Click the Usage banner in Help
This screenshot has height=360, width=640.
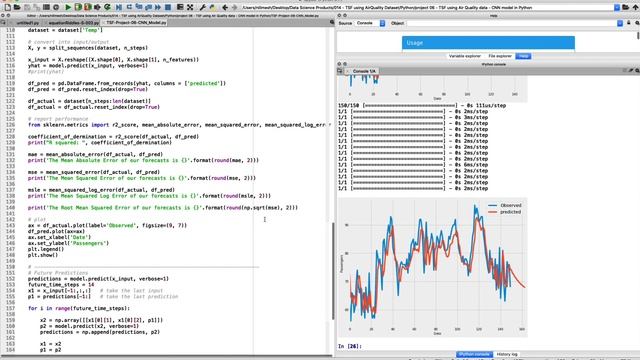(488, 43)
